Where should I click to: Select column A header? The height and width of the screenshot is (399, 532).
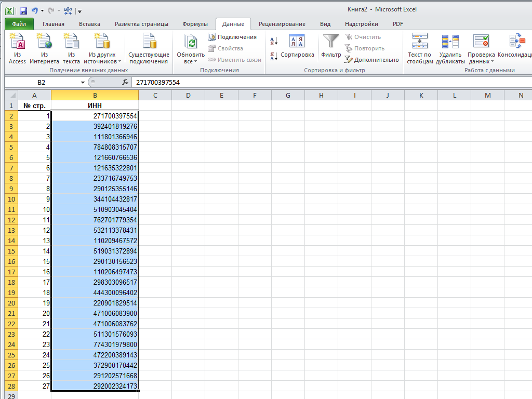pyautogui.click(x=34, y=96)
